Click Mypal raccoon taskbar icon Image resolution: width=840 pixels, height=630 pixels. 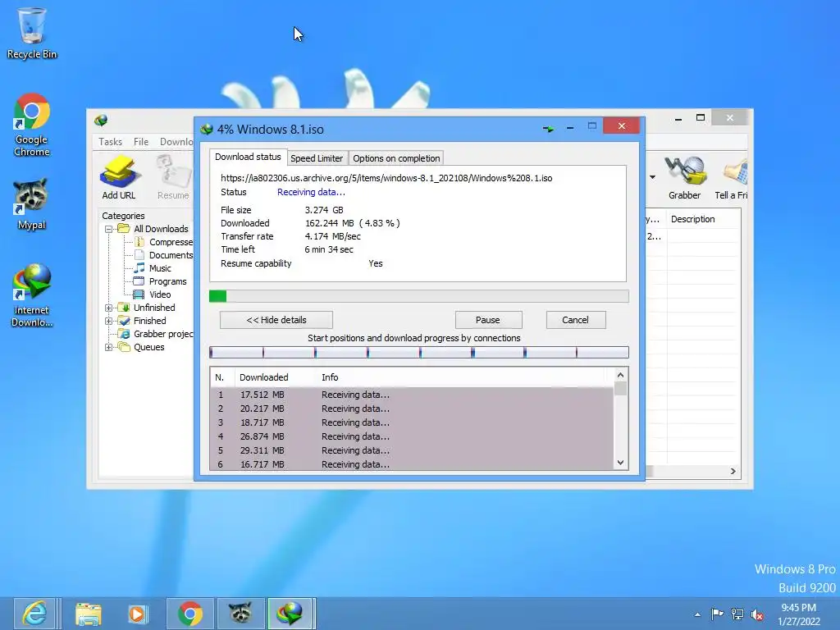pos(240,614)
